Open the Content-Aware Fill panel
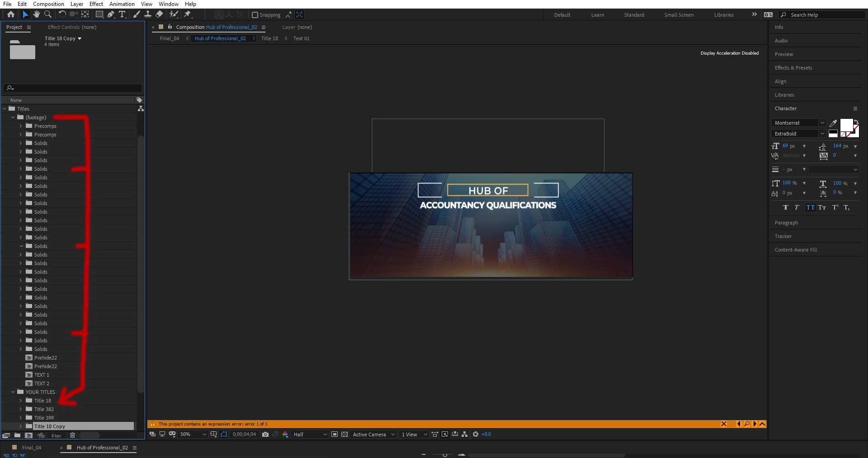The height and width of the screenshot is (458, 868). pos(796,250)
